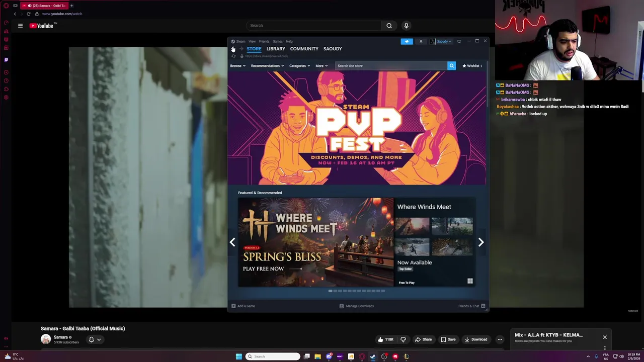Open the Help menu in Steam
The height and width of the screenshot is (362, 644).
tap(289, 41)
